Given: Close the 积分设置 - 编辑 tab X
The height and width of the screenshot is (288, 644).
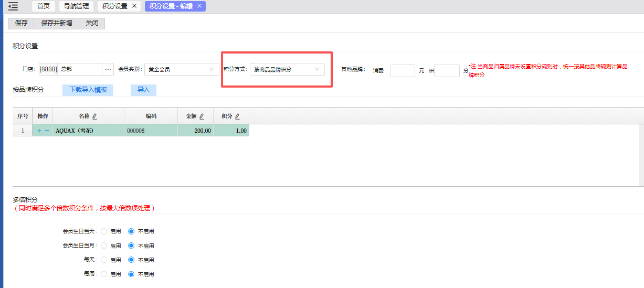Looking at the screenshot, I should tap(199, 6).
